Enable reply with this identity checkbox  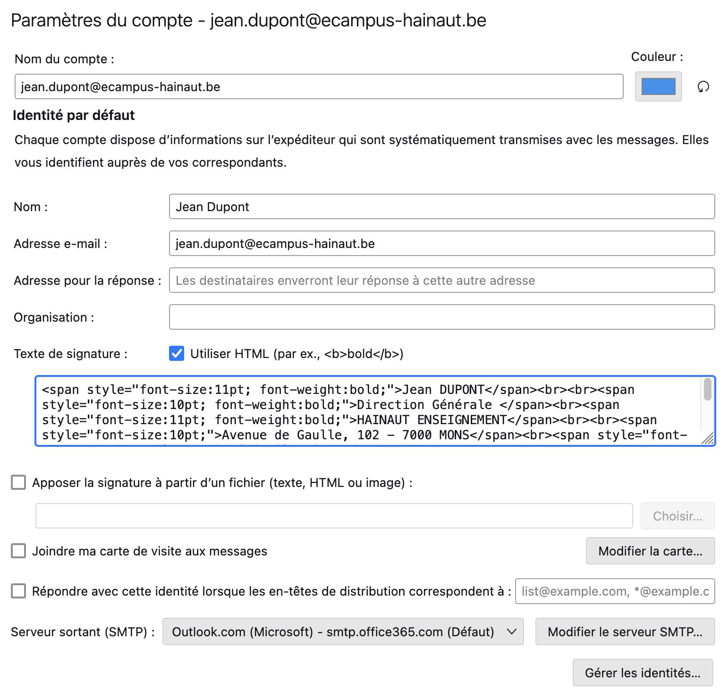coord(18,591)
